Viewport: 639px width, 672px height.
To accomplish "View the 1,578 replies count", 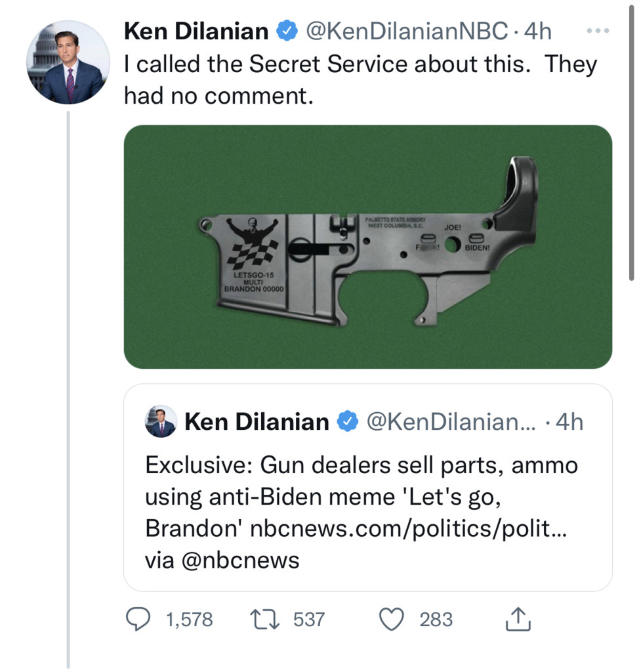I will click(189, 619).
